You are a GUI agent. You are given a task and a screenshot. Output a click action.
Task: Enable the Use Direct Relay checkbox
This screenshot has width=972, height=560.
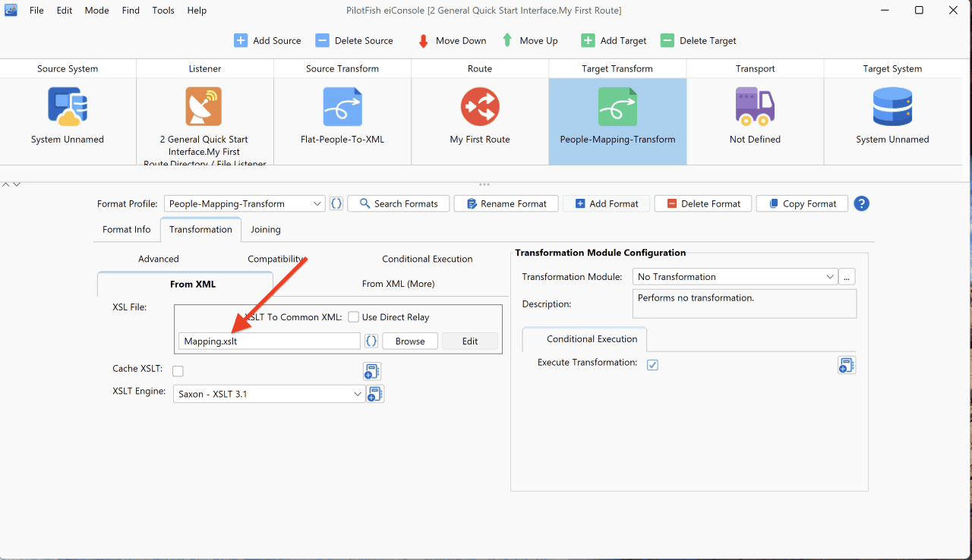click(353, 317)
